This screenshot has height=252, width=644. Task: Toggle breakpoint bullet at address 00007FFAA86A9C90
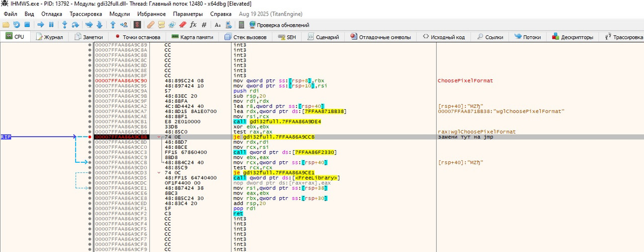[x=90, y=81]
